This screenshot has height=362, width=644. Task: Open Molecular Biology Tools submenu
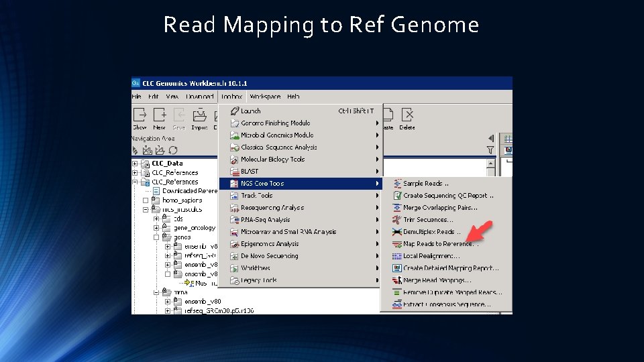point(301,160)
